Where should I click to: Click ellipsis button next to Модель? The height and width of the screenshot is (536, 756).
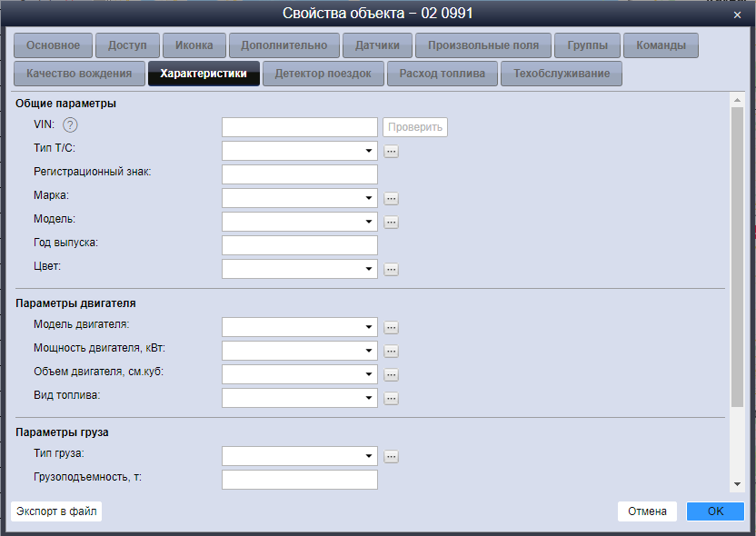click(x=391, y=222)
